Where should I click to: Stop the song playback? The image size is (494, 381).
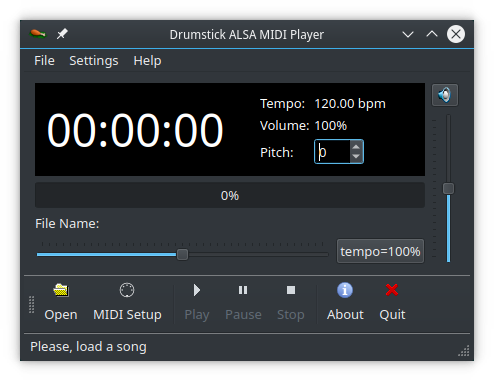(291, 302)
